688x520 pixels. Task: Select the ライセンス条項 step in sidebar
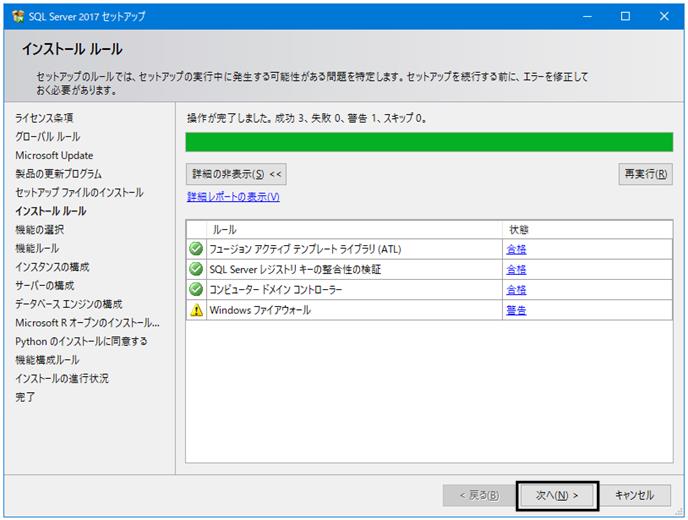point(44,118)
